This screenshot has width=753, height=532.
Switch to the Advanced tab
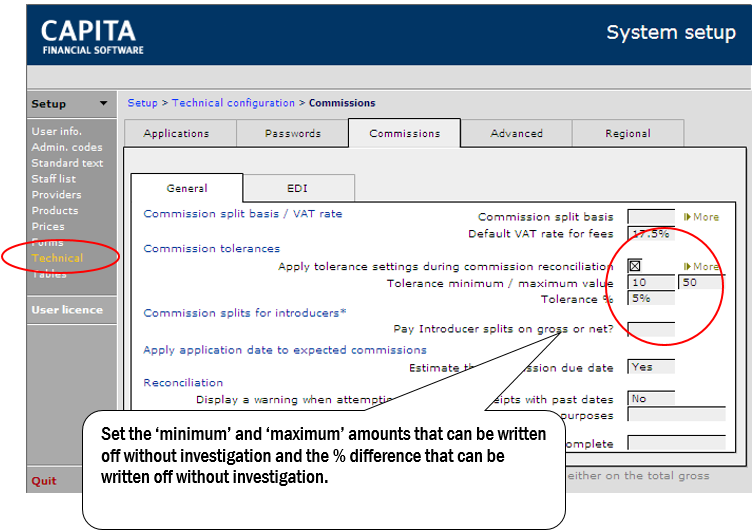click(x=516, y=133)
